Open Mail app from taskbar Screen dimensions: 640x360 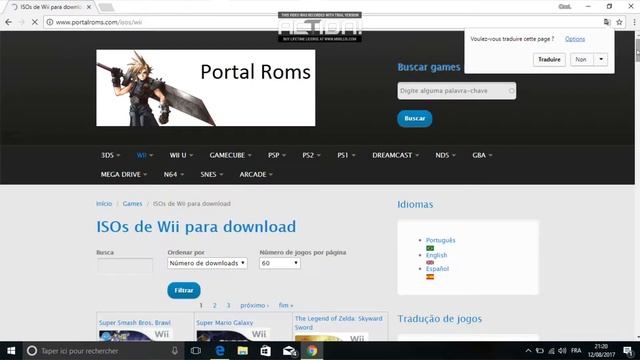pyautogui.click(x=289, y=351)
